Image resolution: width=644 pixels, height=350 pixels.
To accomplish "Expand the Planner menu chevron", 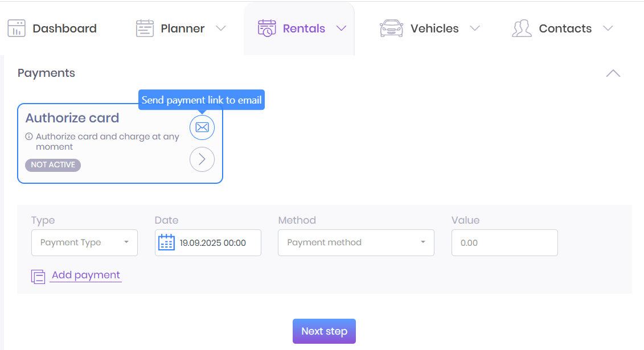I will (221, 28).
